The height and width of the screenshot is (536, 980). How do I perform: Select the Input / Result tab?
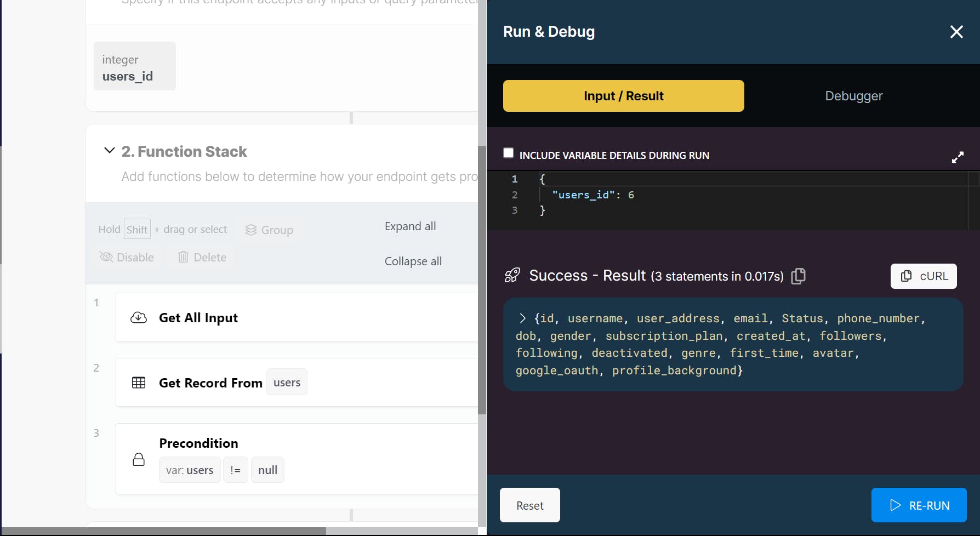[623, 96]
